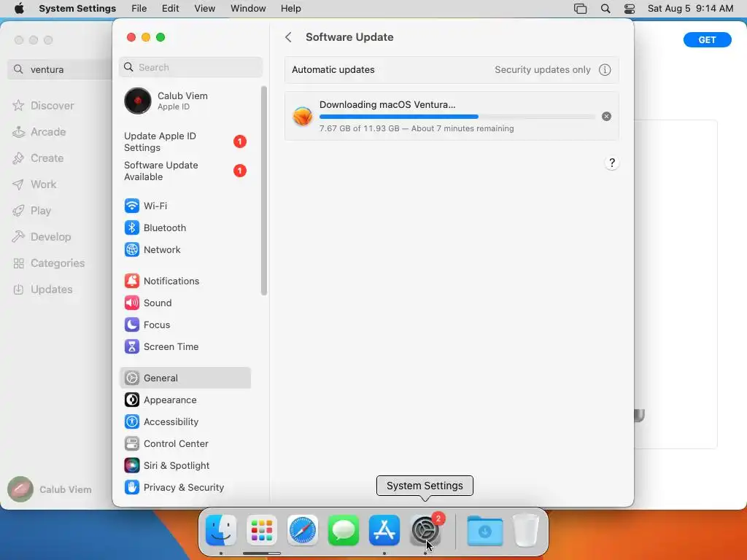
Task: Open Software Update Available notice
Action: tap(185, 171)
